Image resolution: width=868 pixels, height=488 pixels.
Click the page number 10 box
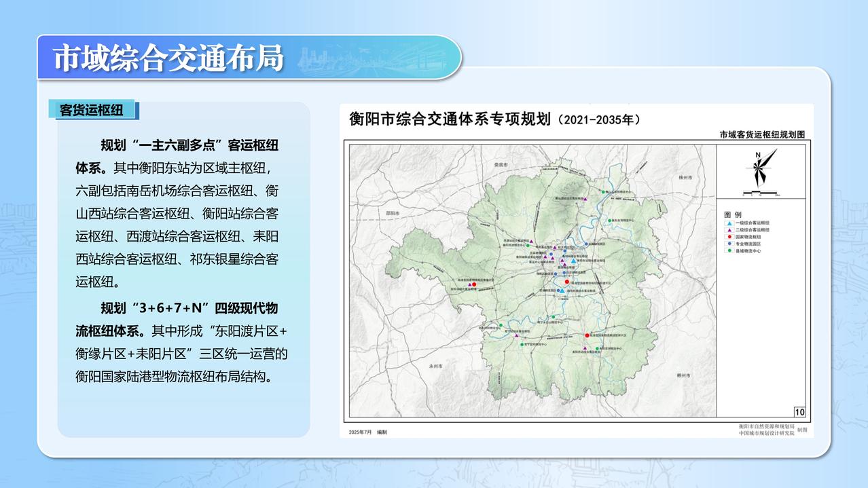tap(799, 411)
